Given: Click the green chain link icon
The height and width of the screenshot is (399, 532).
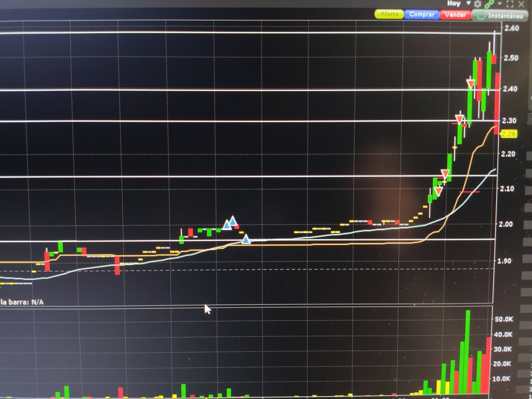Looking at the screenshot, I should pos(489,4).
